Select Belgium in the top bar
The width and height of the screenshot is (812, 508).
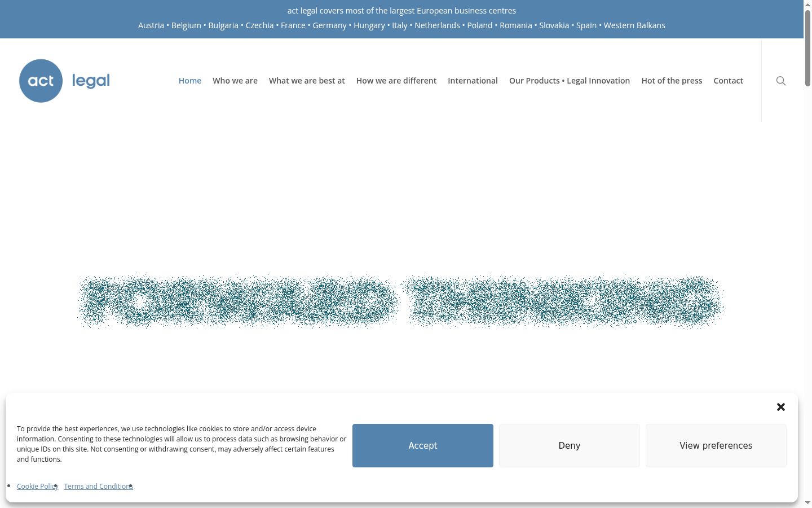(x=186, y=25)
